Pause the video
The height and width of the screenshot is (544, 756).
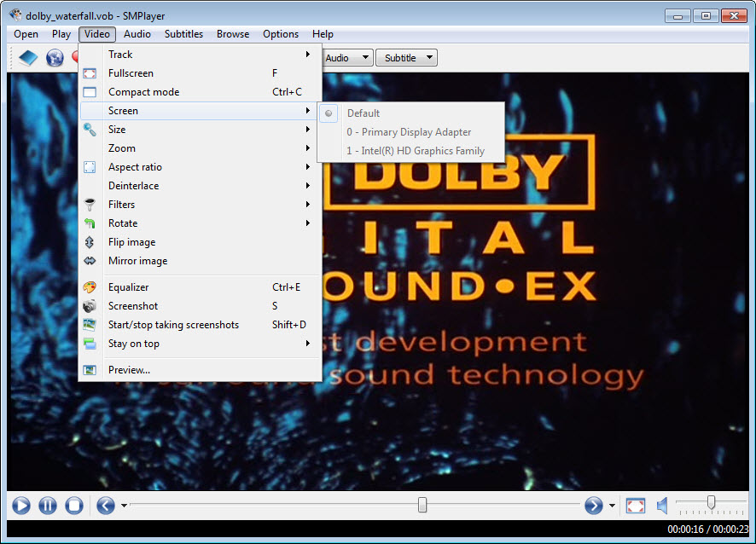(x=48, y=506)
